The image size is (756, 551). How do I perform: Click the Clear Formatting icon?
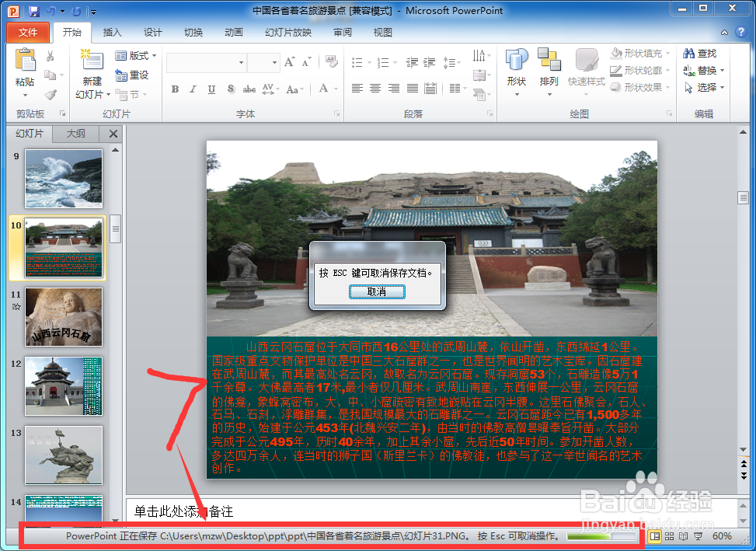point(331,61)
